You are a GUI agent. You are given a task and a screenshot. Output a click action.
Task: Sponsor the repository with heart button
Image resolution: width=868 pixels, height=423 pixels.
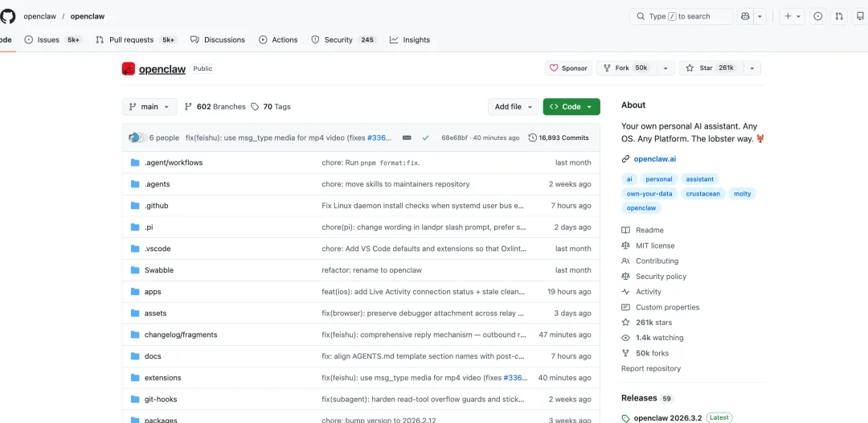point(568,68)
